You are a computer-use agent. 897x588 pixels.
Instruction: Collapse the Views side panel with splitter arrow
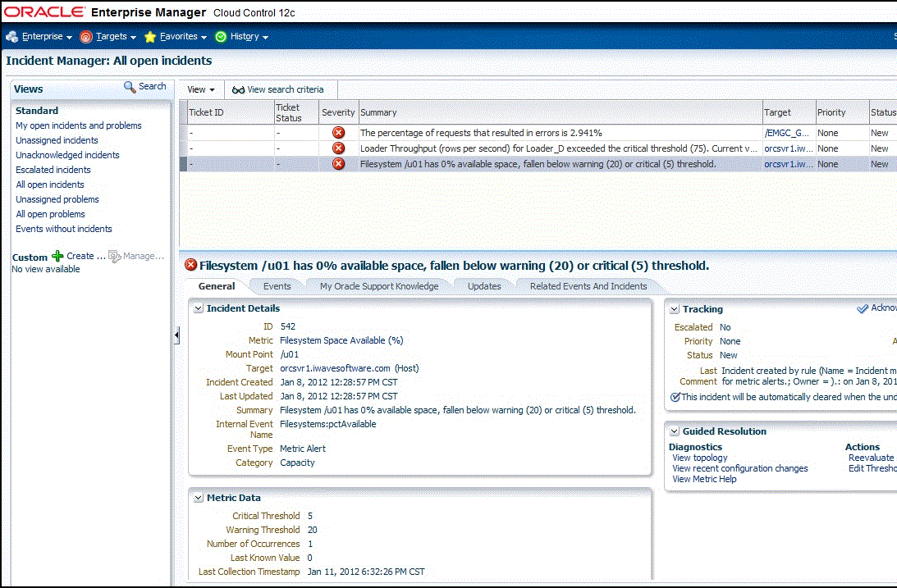point(176,335)
